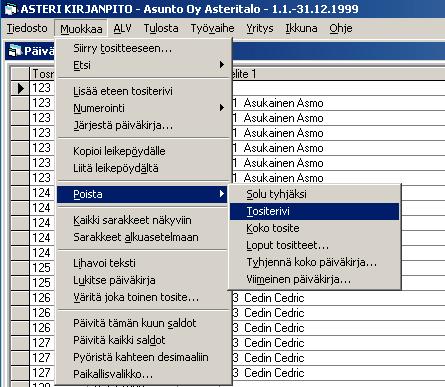This screenshot has width=445, height=387.
Task: Open the Työvaihe menu
Action: [x=212, y=28]
